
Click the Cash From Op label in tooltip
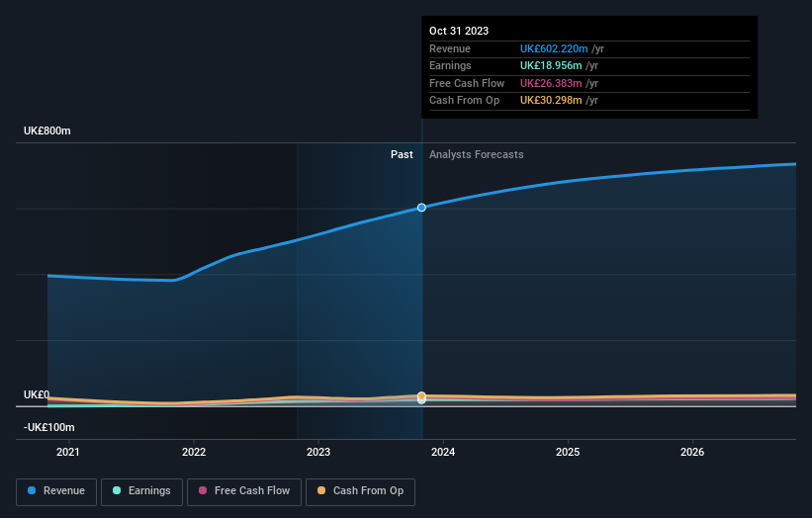pyautogui.click(x=465, y=101)
